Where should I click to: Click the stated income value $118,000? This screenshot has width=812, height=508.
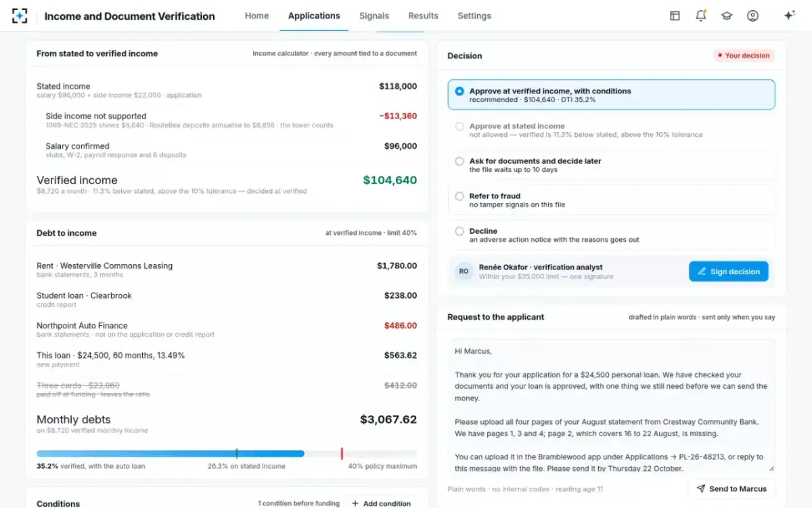coord(398,86)
